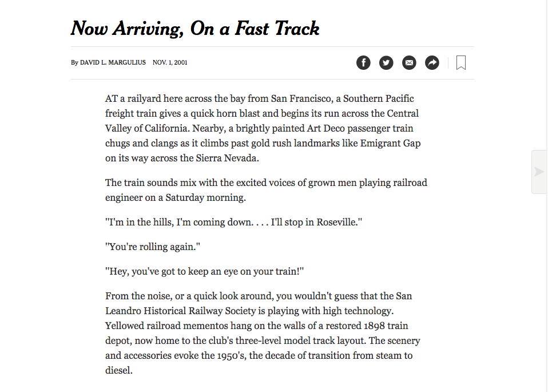Click the word "By" in the byline
The image size is (548, 392).
[74, 62]
